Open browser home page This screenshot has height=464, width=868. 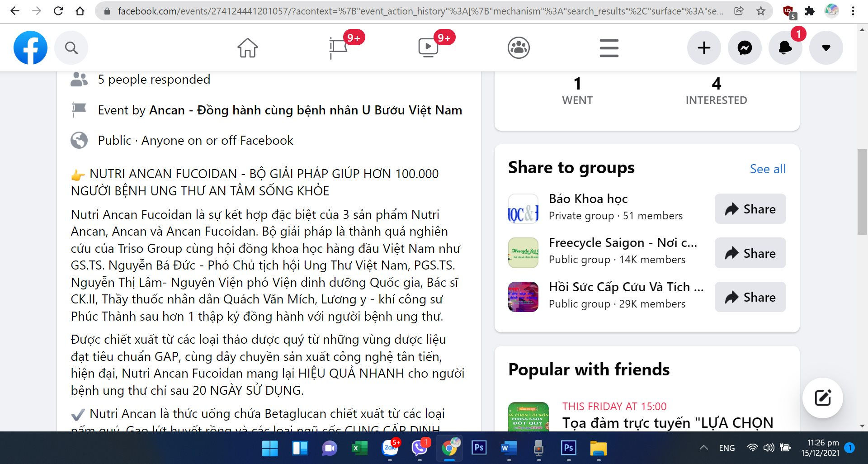(x=80, y=11)
